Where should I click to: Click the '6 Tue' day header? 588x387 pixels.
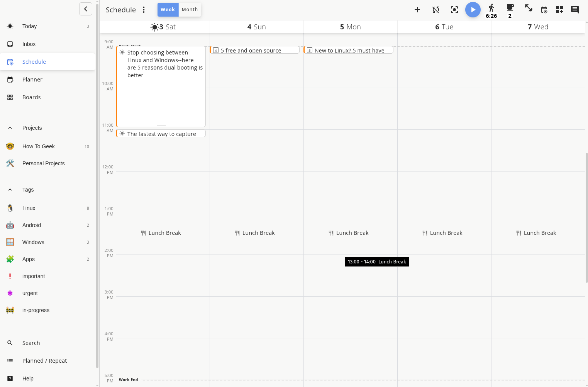point(444,27)
